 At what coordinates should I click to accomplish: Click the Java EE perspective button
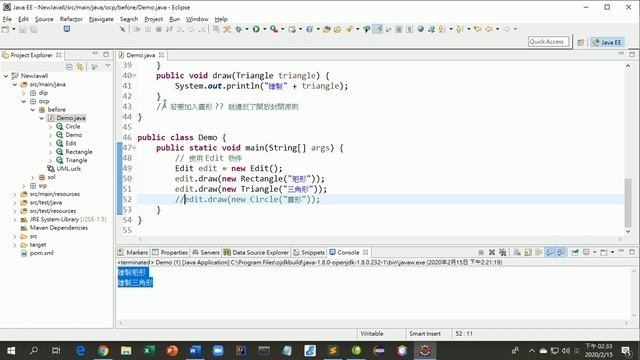(x=607, y=42)
